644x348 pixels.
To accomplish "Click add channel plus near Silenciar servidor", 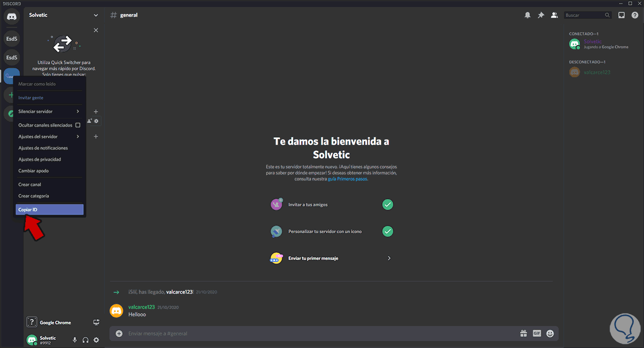I will tap(96, 112).
